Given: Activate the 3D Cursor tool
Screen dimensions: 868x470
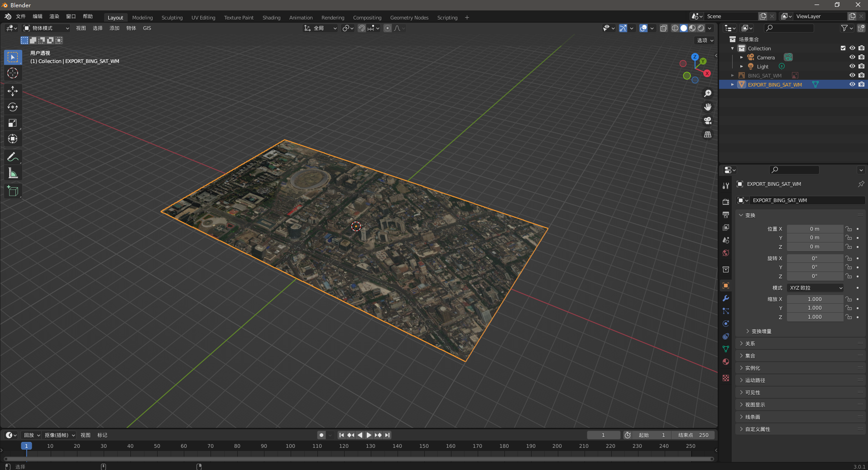Looking at the screenshot, I should click(13, 73).
